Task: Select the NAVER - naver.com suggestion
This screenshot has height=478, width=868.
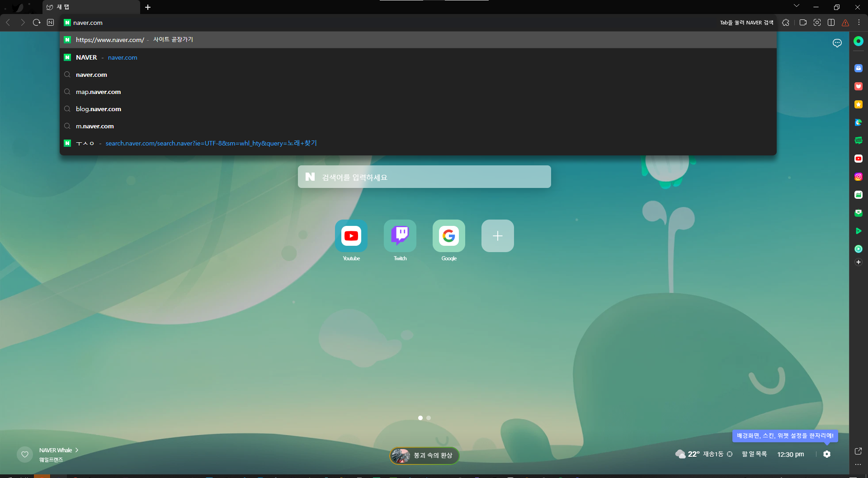Action: pyautogui.click(x=418, y=57)
